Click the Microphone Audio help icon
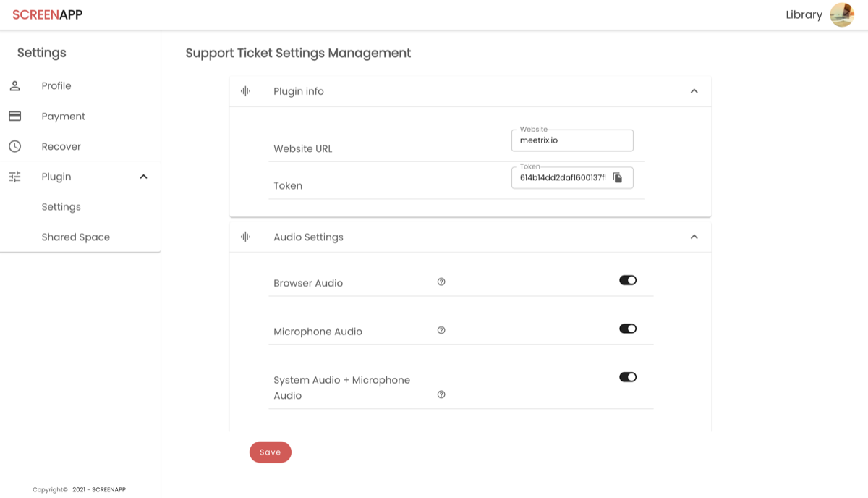Viewport: 868px width, 498px height. [x=441, y=329]
